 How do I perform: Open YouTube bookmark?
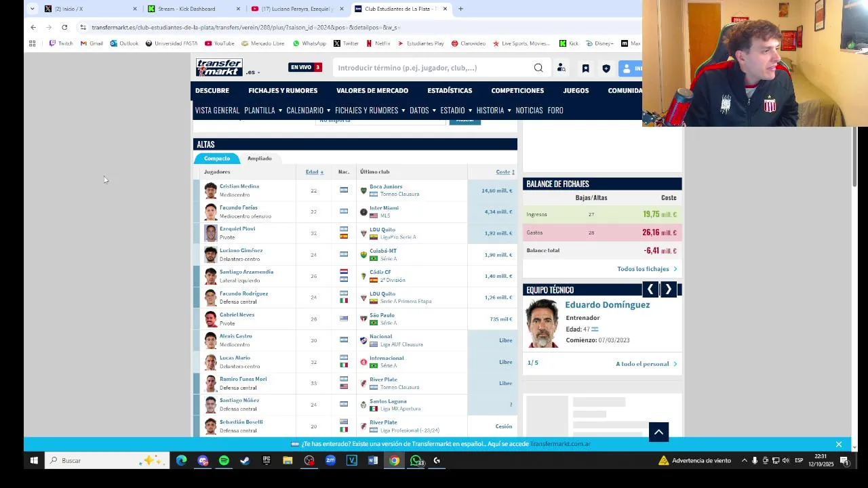(219, 43)
